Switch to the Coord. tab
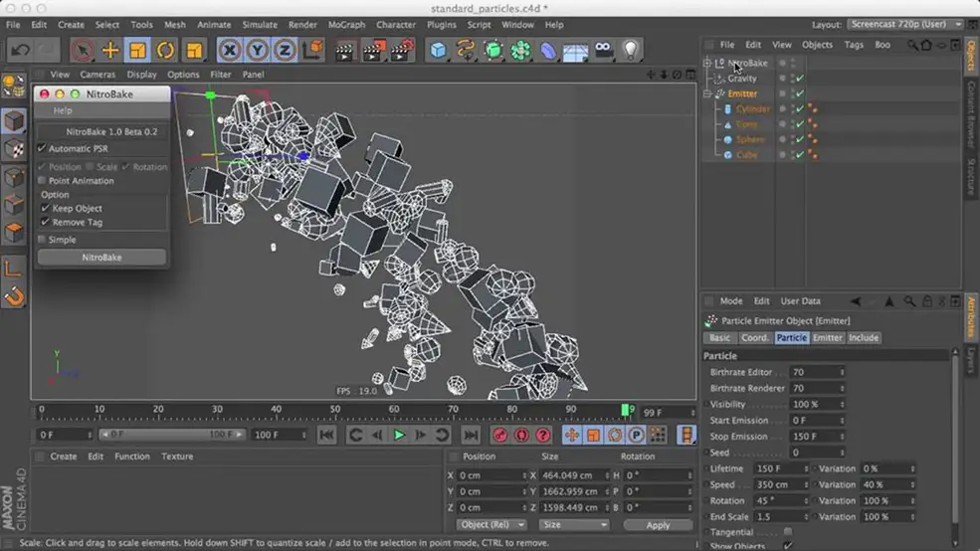 (754, 337)
